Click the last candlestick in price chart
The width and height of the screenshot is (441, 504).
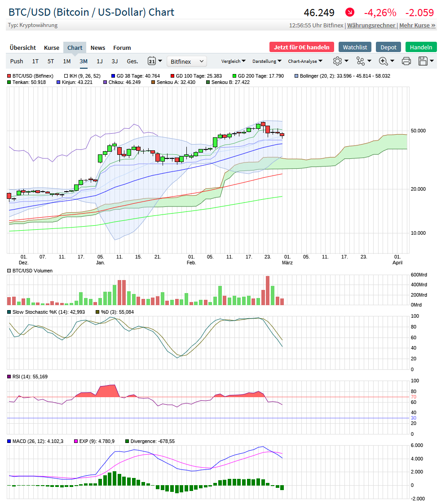click(x=282, y=135)
